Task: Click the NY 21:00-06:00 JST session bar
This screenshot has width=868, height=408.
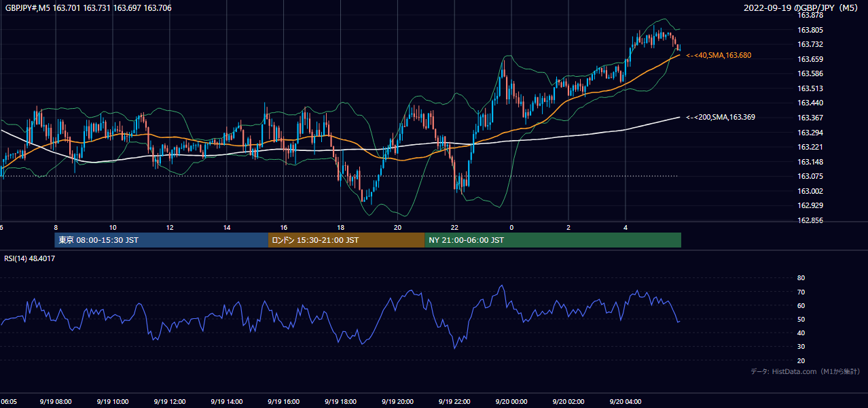Action: (x=553, y=240)
